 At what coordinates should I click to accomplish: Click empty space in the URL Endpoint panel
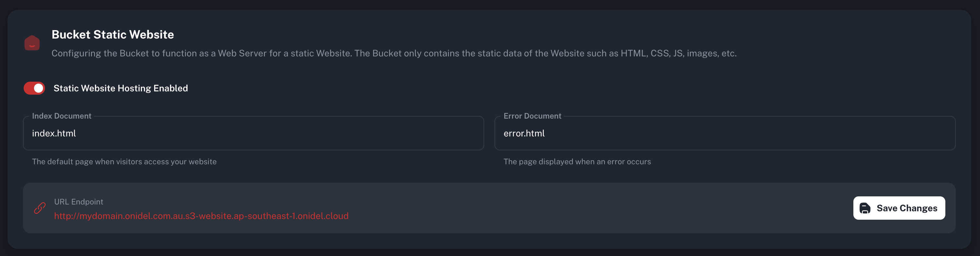click(x=571, y=208)
